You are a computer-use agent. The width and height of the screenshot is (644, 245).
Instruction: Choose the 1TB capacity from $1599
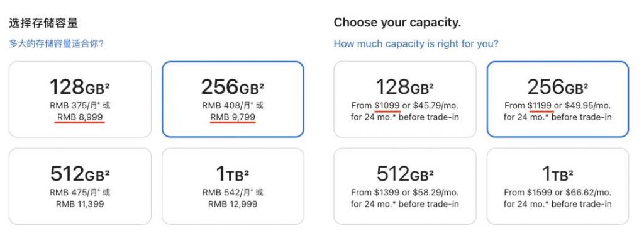tap(558, 186)
